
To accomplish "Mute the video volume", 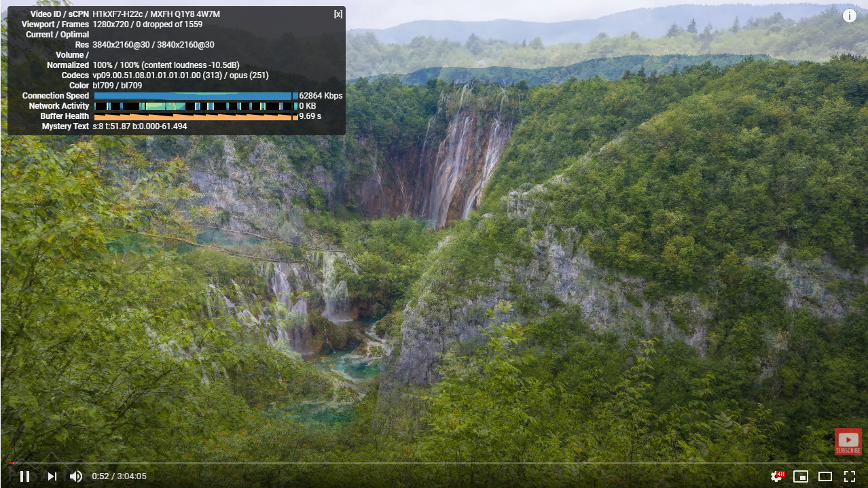I will [x=76, y=476].
